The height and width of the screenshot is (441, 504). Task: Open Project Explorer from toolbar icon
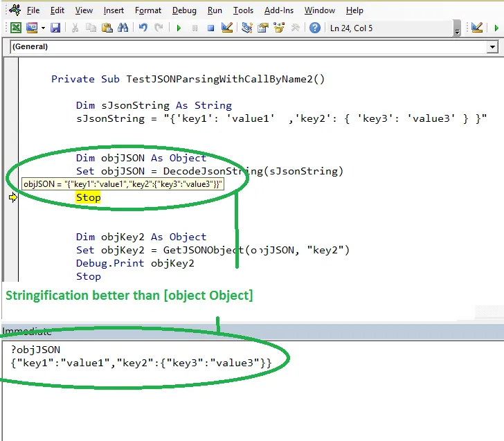(x=247, y=28)
